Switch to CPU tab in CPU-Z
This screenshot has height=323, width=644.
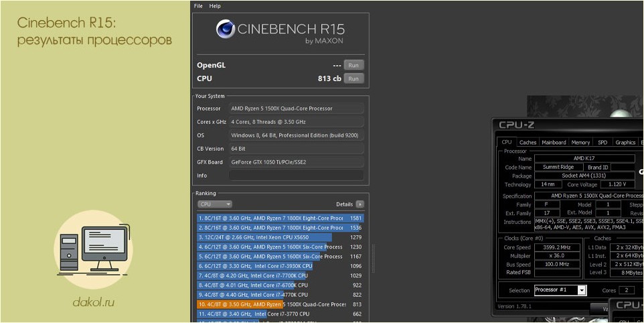pos(507,142)
